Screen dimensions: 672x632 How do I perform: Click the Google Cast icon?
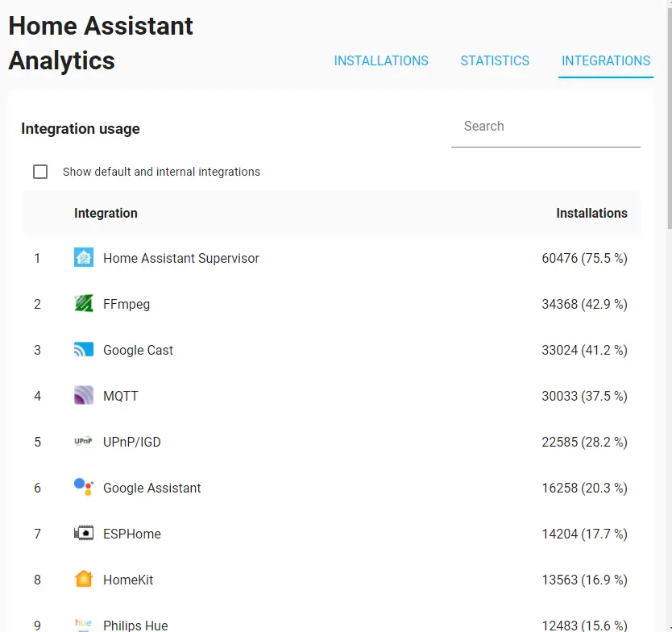click(x=84, y=349)
